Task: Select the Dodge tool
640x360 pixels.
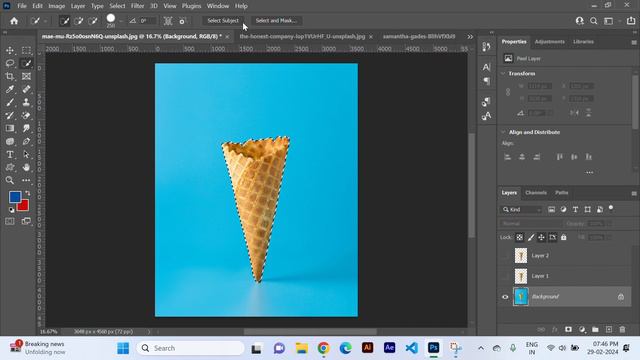Action: point(10,142)
